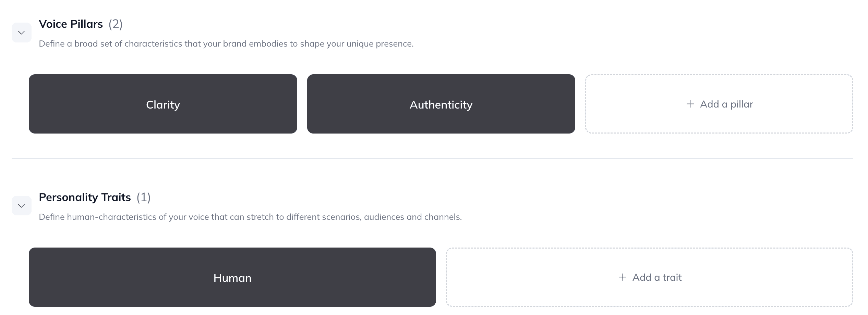
Task: Select the Human trait card
Action: [x=232, y=277]
